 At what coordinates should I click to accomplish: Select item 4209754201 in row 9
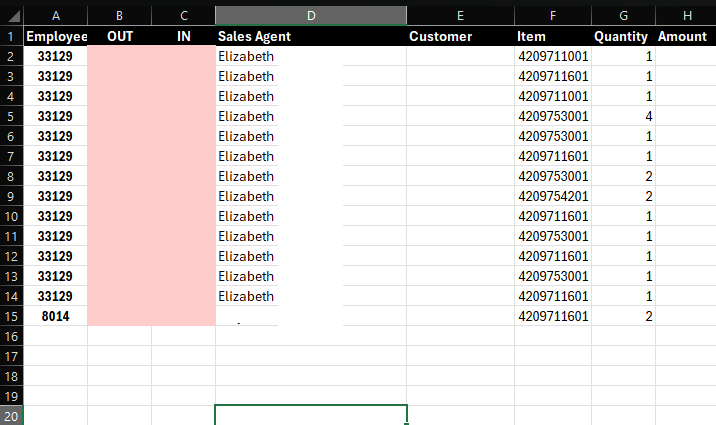(553, 196)
